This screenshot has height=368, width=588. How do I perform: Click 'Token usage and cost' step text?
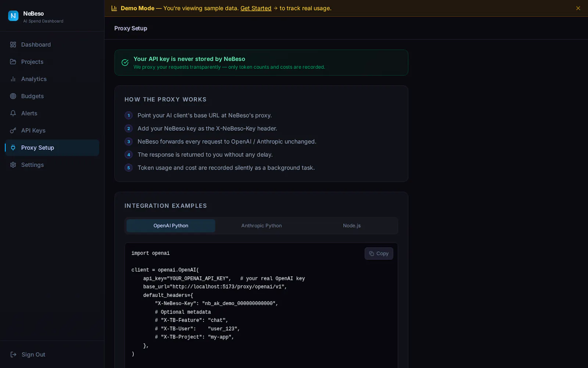[x=226, y=168]
